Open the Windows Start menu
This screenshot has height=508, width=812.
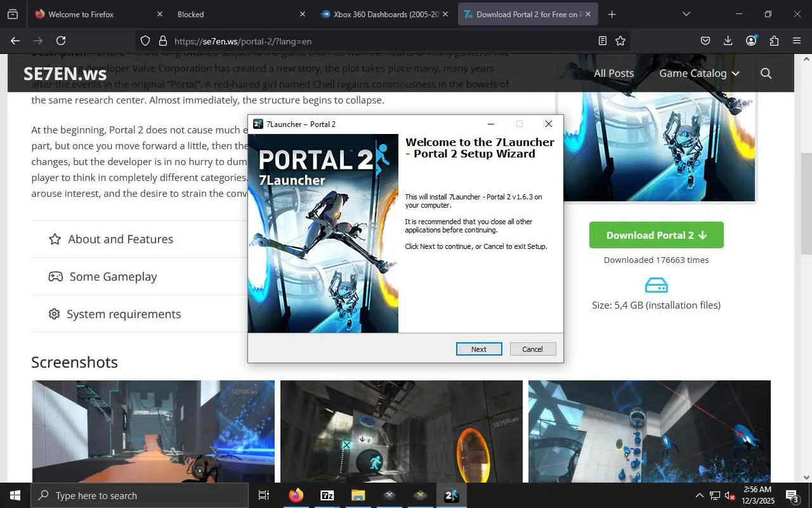[x=15, y=495]
